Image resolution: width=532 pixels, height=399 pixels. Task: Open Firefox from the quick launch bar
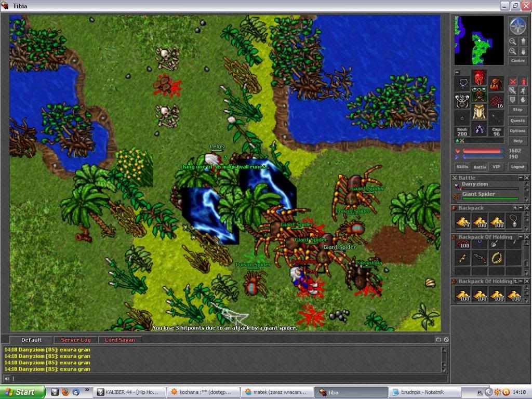(x=65, y=392)
